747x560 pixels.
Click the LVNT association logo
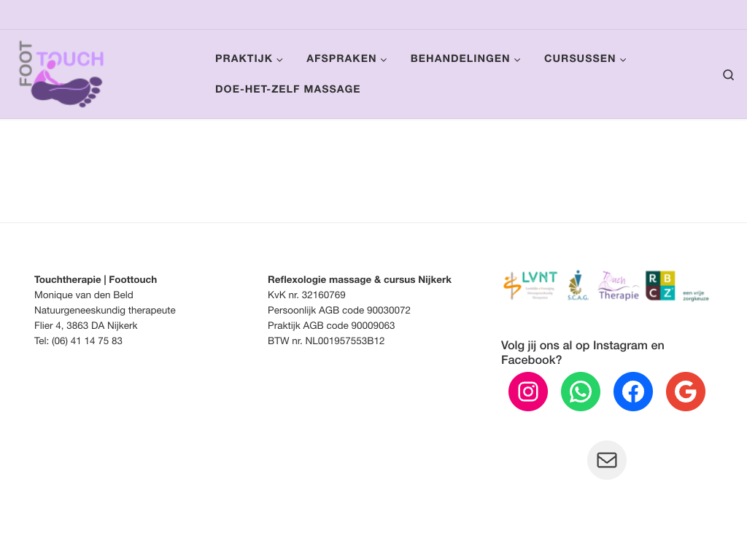tap(530, 285)
